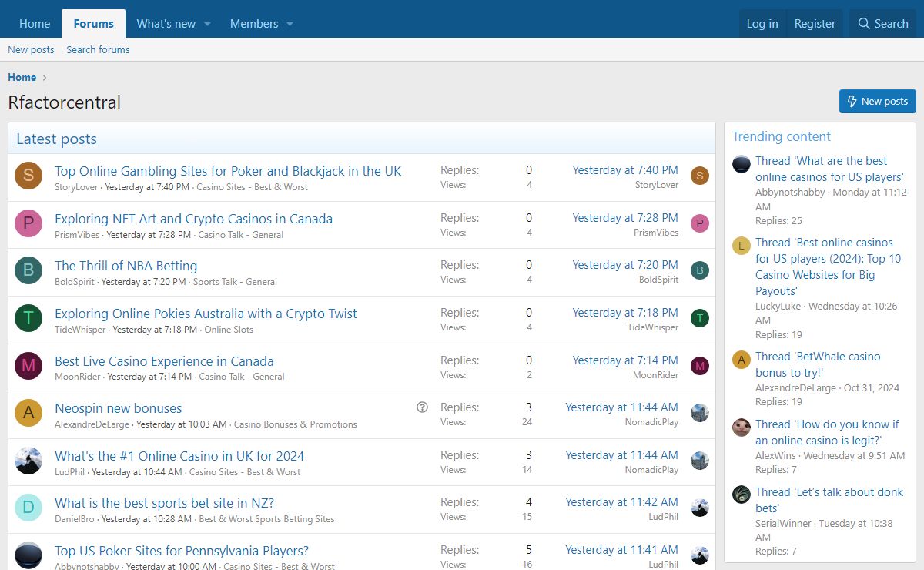The image size is (924, 570).
Task: Open thread Exploring Online Pokies Australia
Action: coord(206,313)
